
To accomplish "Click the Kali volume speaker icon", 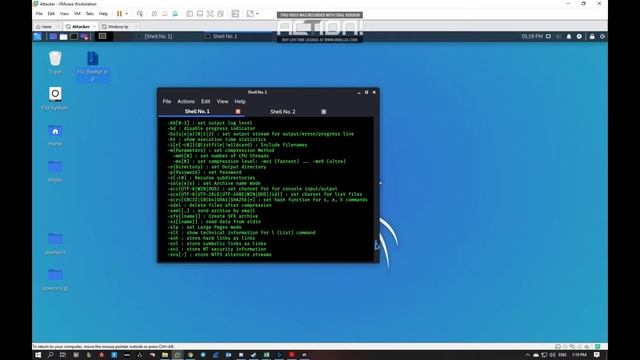I will [558, 36].
